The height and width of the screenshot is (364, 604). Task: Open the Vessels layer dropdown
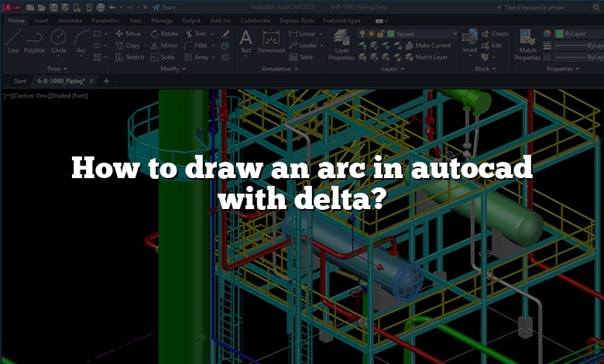coord(455,34)
